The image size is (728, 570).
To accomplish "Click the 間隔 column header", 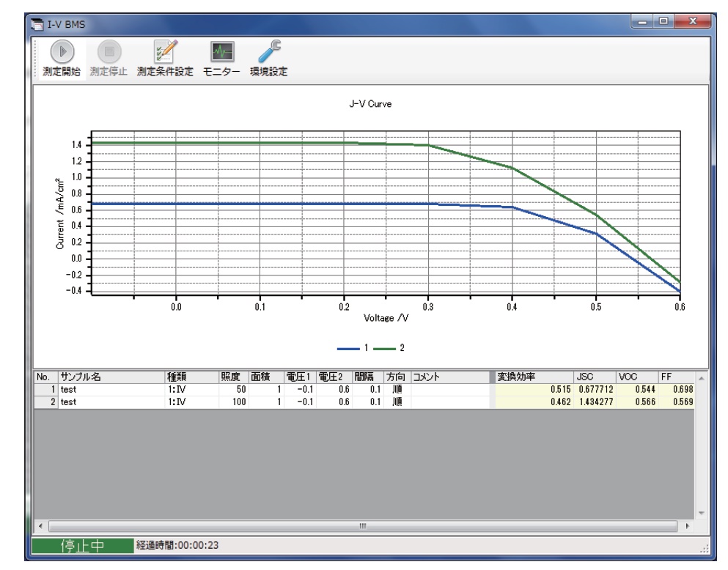I will 368,377.
